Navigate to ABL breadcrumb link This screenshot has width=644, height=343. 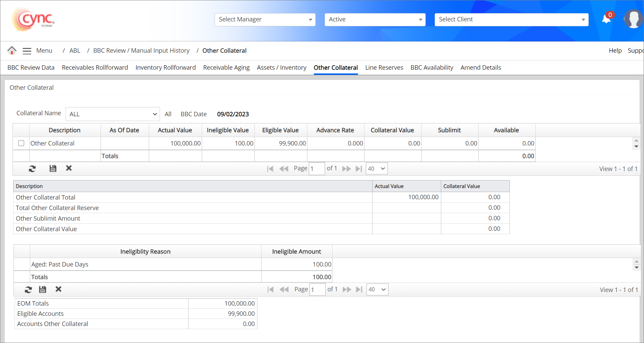click(75, 51)
